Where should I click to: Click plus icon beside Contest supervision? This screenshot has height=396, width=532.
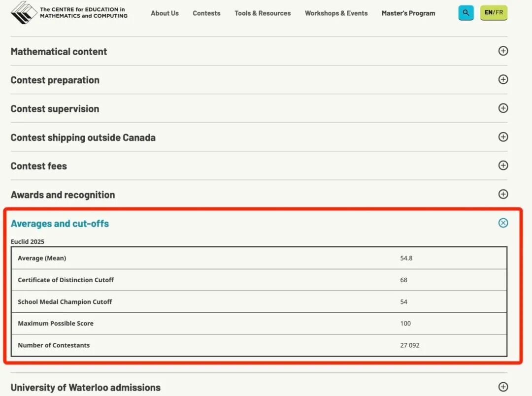click(503, 108)
